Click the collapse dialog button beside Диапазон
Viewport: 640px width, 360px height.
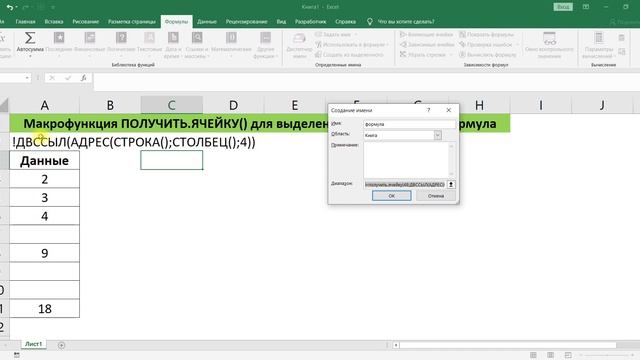(451, 184)
